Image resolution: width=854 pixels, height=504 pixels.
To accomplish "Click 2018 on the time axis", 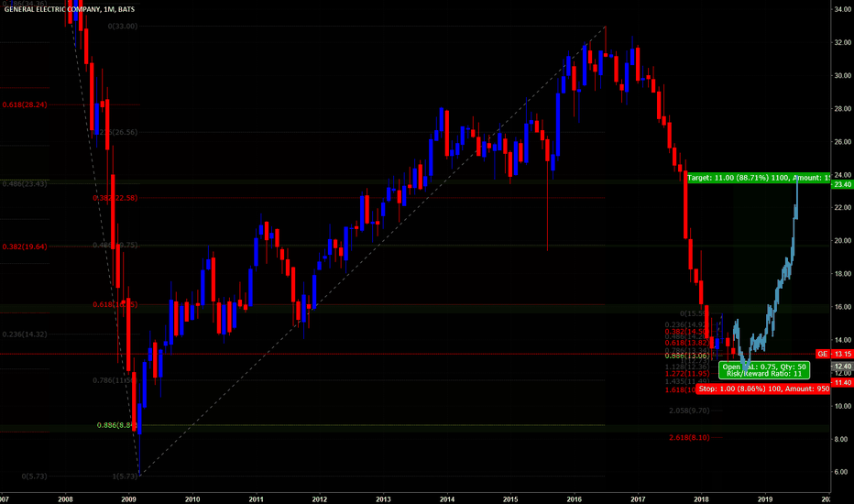I will [x=702, y=499].
